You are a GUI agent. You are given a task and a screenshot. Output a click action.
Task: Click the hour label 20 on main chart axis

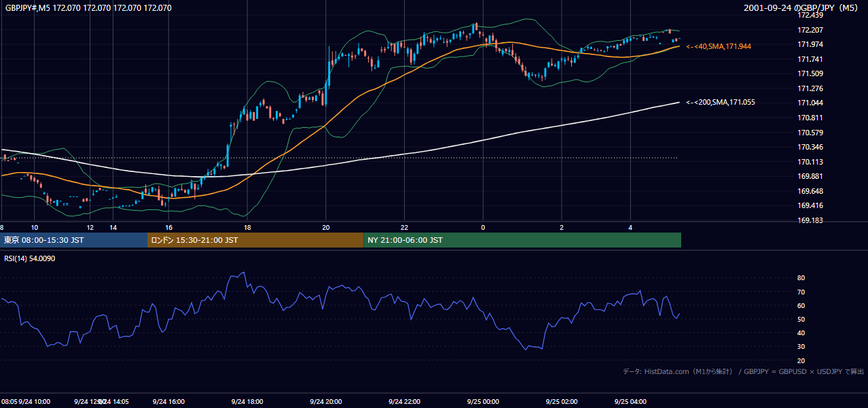326,228
